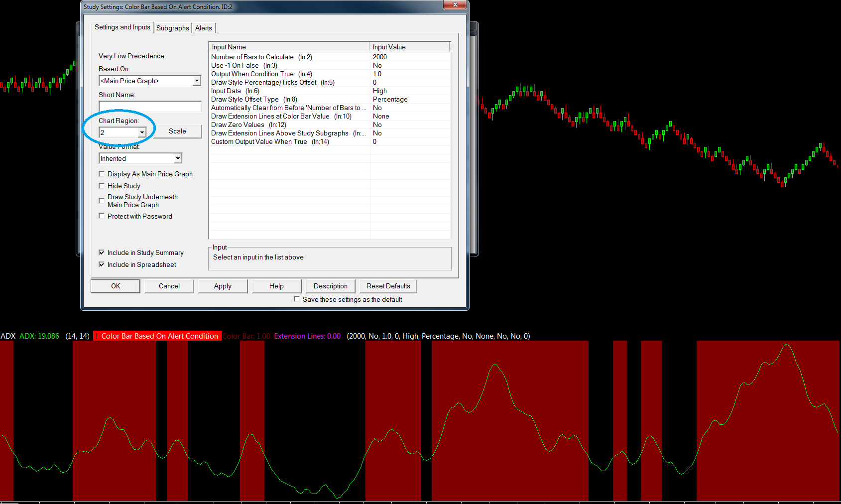Open the study Description
This screenshot has width=841, height=504.
[330, 286]
